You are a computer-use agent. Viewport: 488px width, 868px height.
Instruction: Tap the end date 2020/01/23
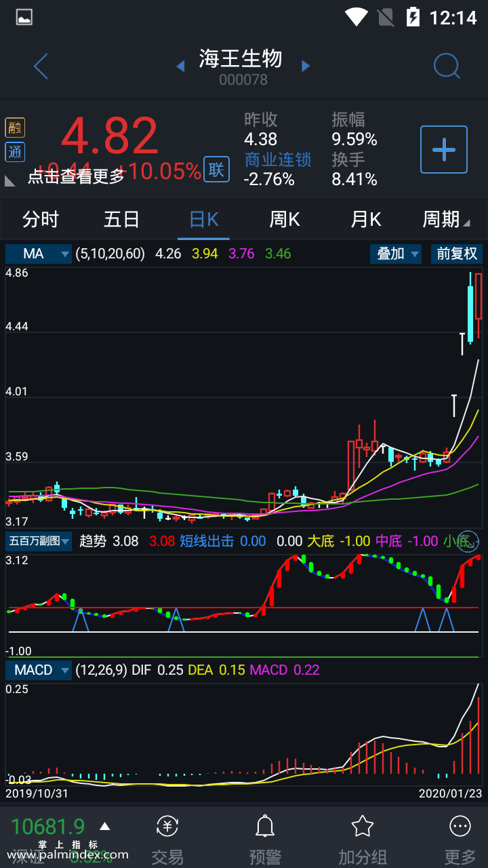(450, 792)
